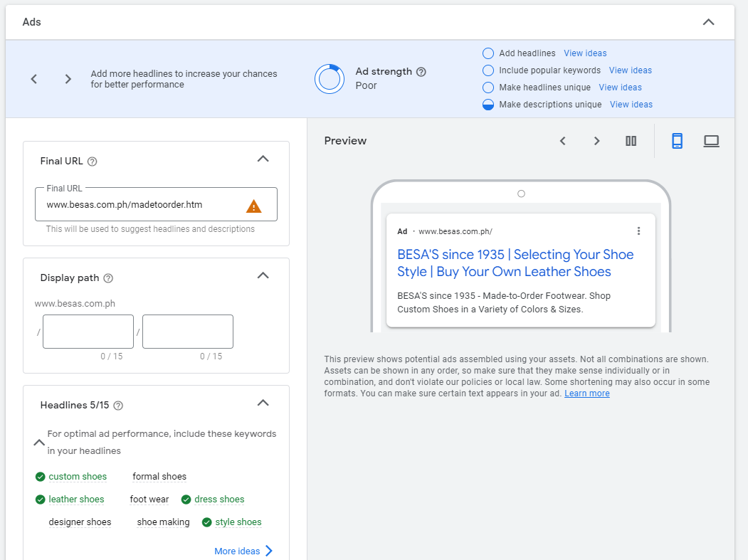Image resolution: width=748 pixels, height=560 pixels.
Task: Go to previous ad strength suggestion
Action: point(34,79)
